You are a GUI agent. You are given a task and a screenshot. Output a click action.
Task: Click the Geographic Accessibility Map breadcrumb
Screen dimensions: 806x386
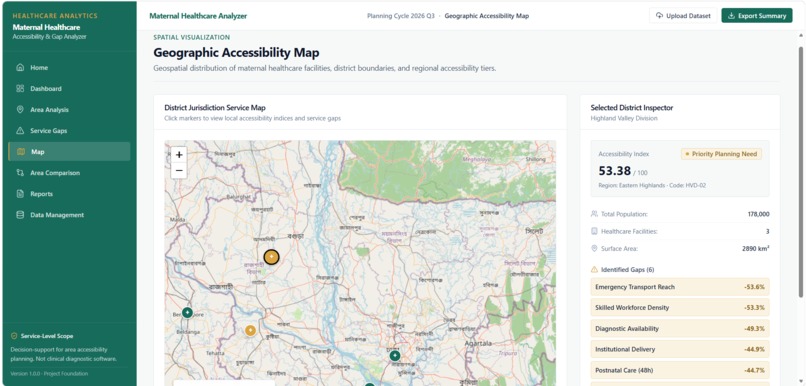tap(486, 16)
